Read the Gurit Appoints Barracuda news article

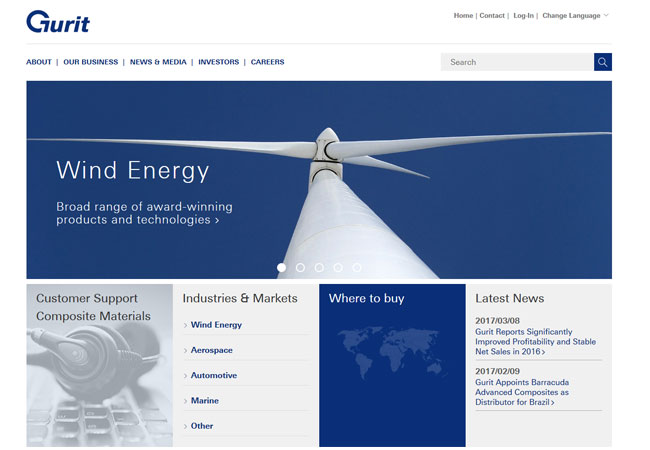coord(522,392)
